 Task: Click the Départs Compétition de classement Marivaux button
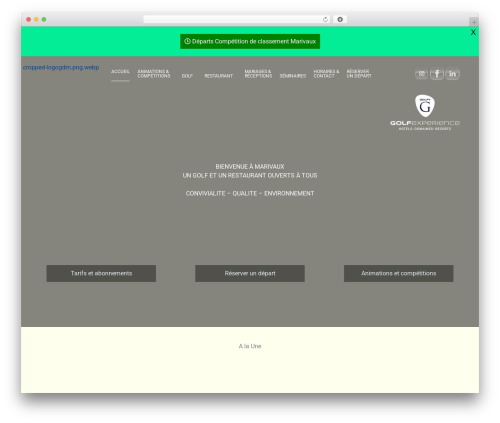point(250,41)
